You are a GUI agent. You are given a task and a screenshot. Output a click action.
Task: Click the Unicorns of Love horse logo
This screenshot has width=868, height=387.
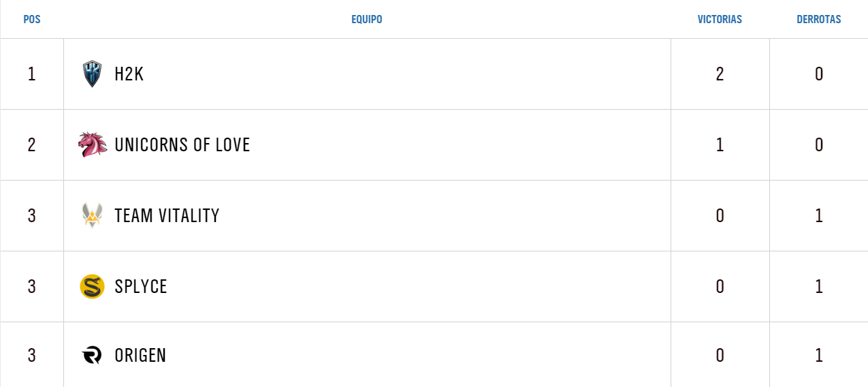point(93,144)
